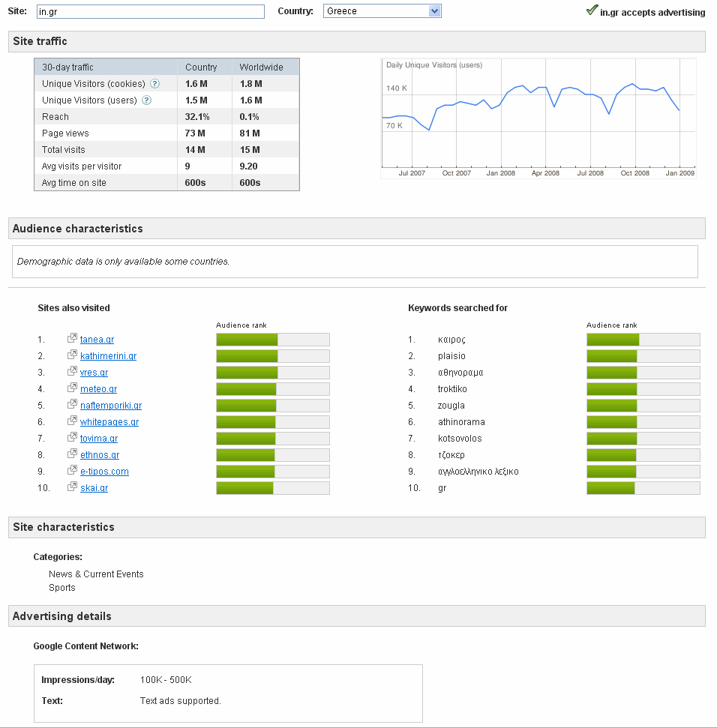The width and height of the screenshot is (717, 728).
Task: Click the keyword αθηνοραμα
Action: tap(460, 373)
